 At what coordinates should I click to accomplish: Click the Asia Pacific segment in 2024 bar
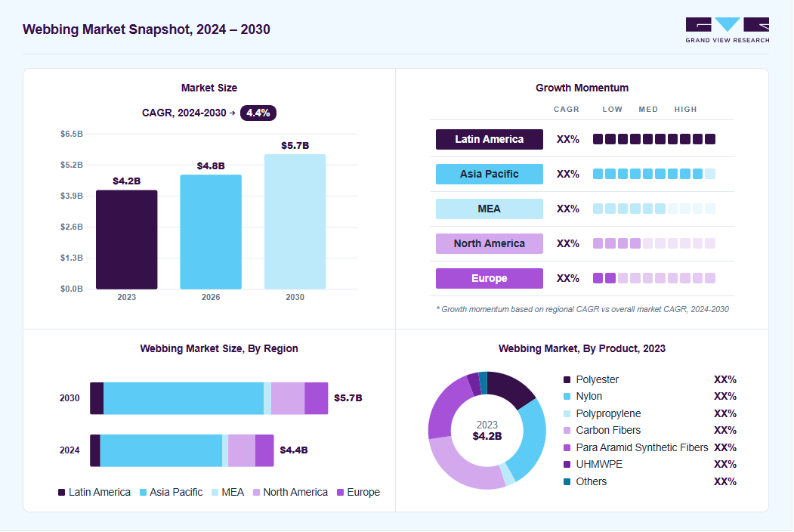(161, 450)
